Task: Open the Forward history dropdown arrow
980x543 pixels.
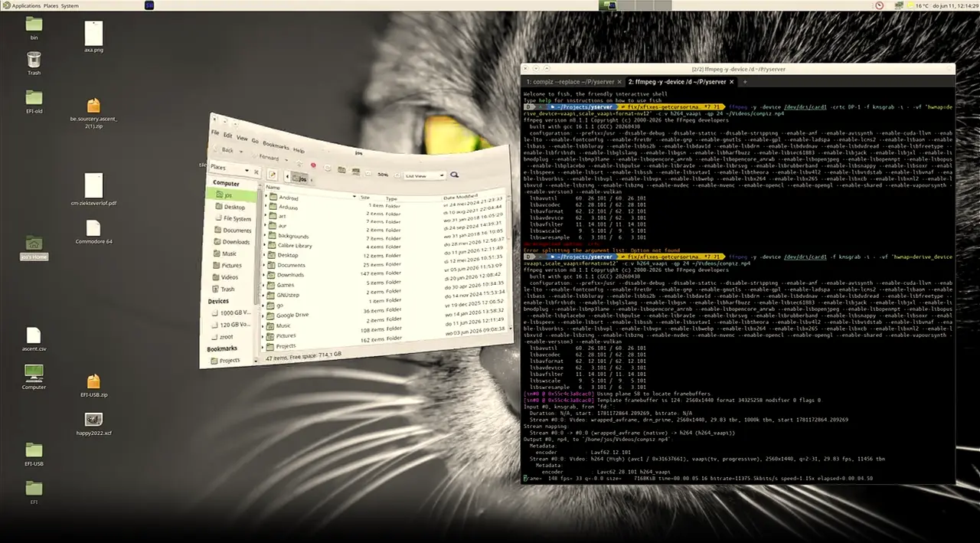Action: coord(286,160)
